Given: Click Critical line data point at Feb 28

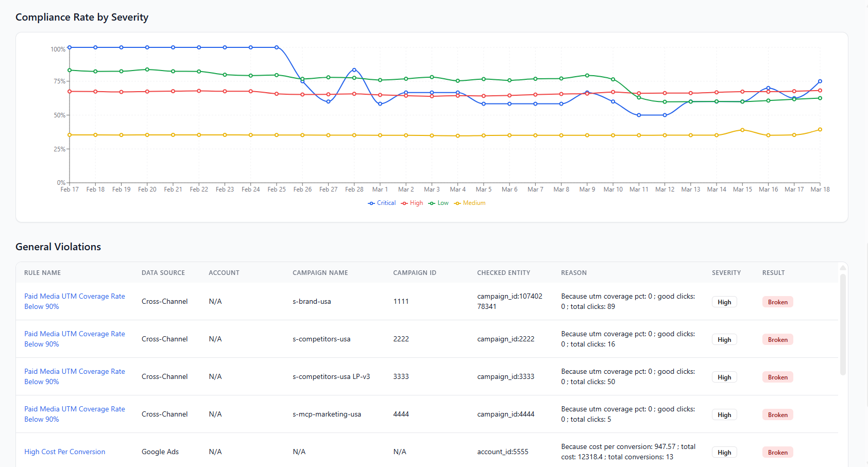Looking at the screenshot, I should pyautogui.click(x=354, y=70).
